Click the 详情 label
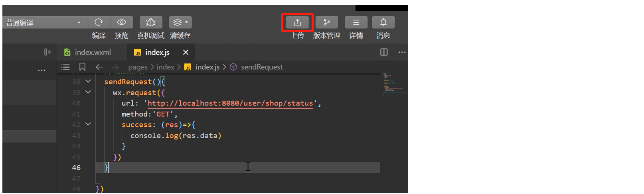 coord(356,35)
